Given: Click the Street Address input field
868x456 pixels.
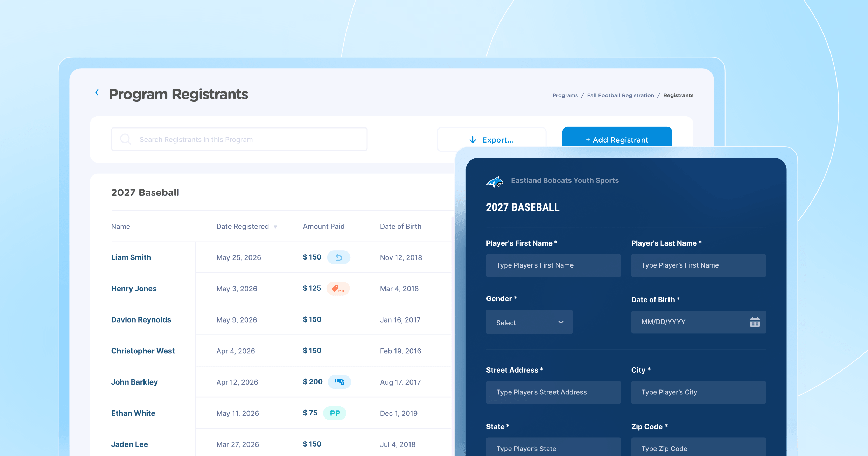Looking at the screenshot, I should click(553, 392).
